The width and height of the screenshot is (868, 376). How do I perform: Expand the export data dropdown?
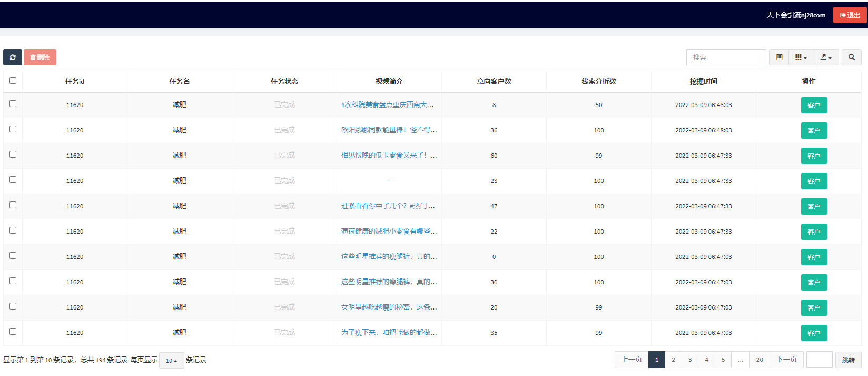click(x=826, y=57)
